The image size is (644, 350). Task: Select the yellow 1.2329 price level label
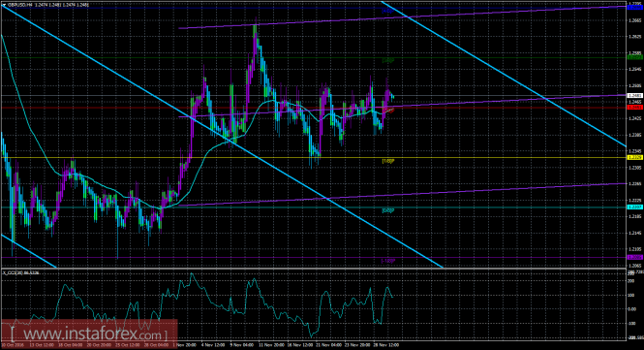pos(635,157)
